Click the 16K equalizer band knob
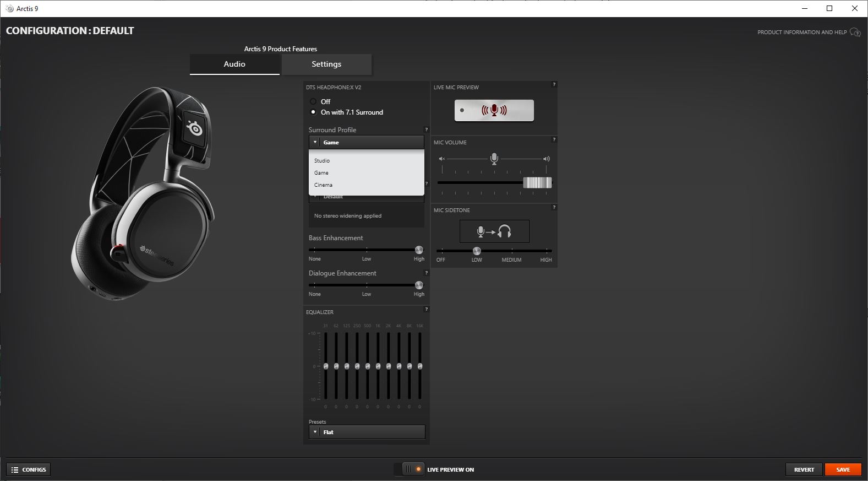Screen dimensions: 868x481 pos(420,366)
